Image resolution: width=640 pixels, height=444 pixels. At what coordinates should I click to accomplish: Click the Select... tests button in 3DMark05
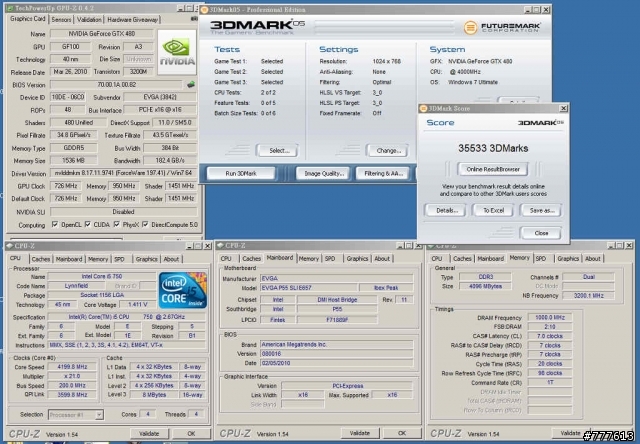279,151
